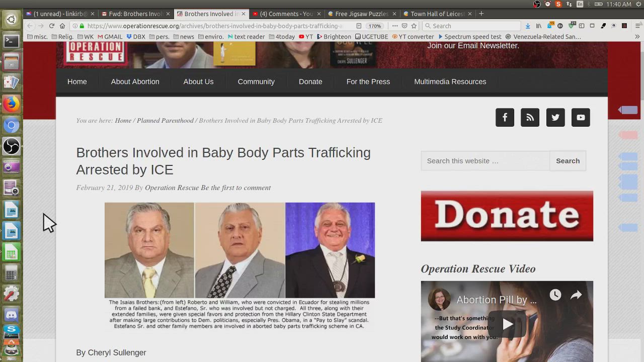
Task: Open the 'About Abortion' navigation menu item
Action: click(x=135, y=81)
